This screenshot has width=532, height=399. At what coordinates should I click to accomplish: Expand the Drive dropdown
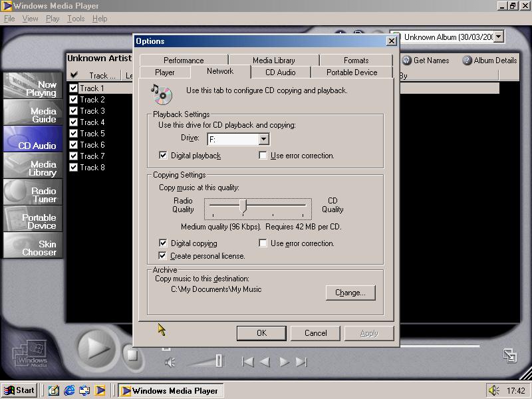(x=263, y=139)
